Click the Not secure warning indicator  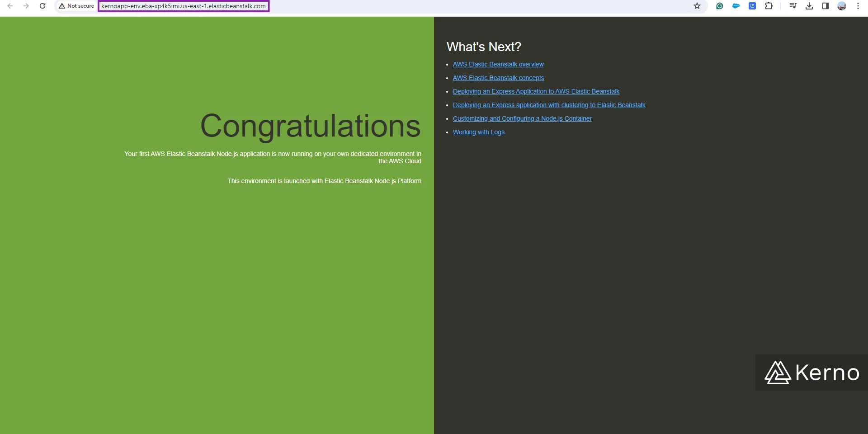coord(76,6)
